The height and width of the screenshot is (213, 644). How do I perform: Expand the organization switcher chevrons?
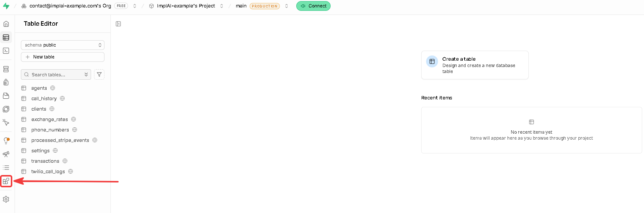pos(135,6)
